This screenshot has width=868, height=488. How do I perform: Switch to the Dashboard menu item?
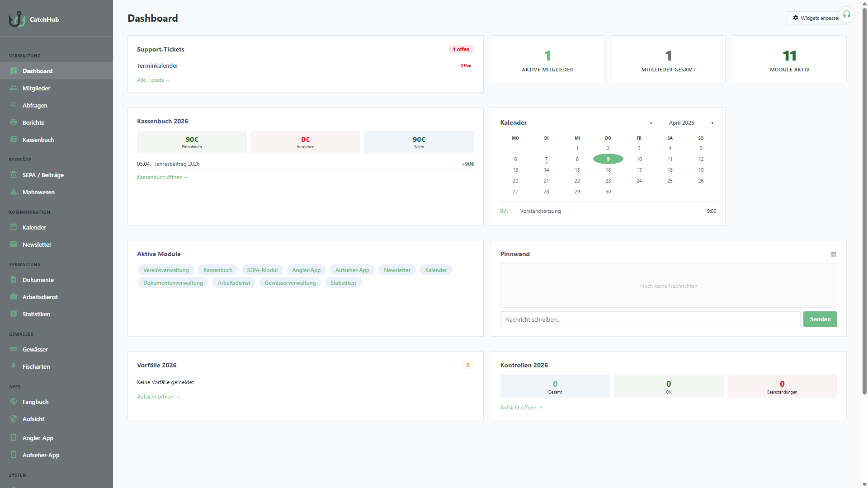pos(37,71)
